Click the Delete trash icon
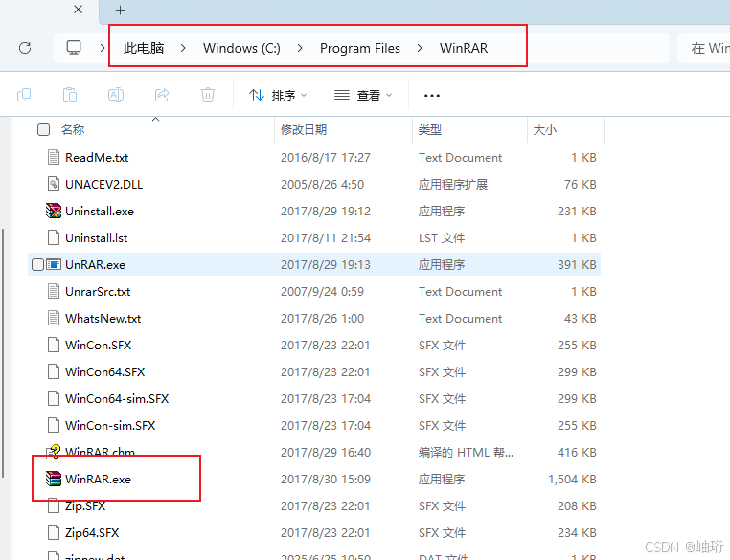The image size is (730, 560). coord(208,95)
